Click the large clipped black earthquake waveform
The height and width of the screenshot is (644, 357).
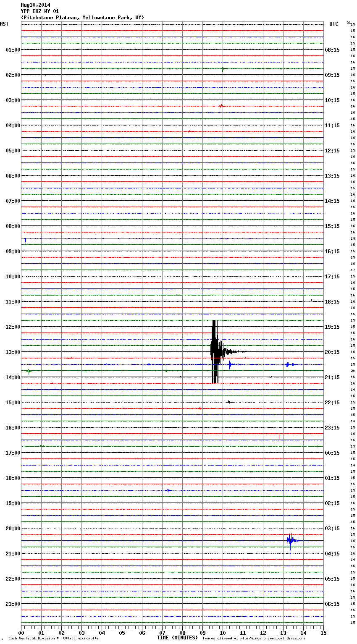215,352
